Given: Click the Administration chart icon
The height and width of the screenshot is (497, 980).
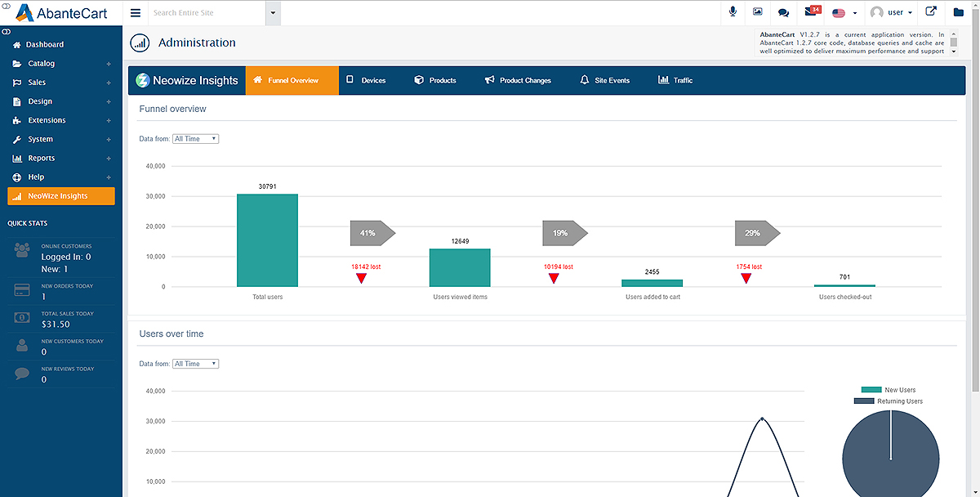Looking at the screenshot, I should point(140,43).
